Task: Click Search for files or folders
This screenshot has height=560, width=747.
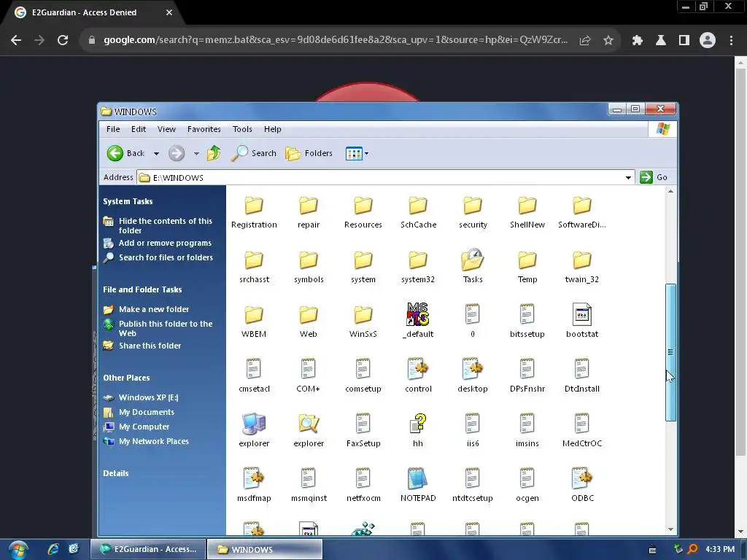Action: pos(166,257)
